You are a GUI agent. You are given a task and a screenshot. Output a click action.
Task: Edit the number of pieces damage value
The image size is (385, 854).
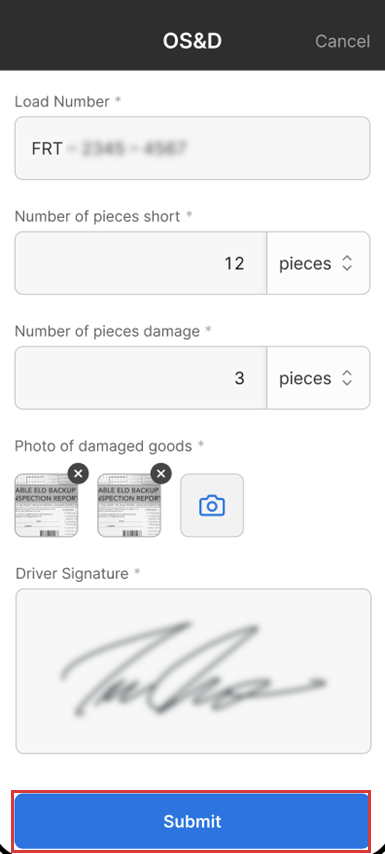[140, 377]
